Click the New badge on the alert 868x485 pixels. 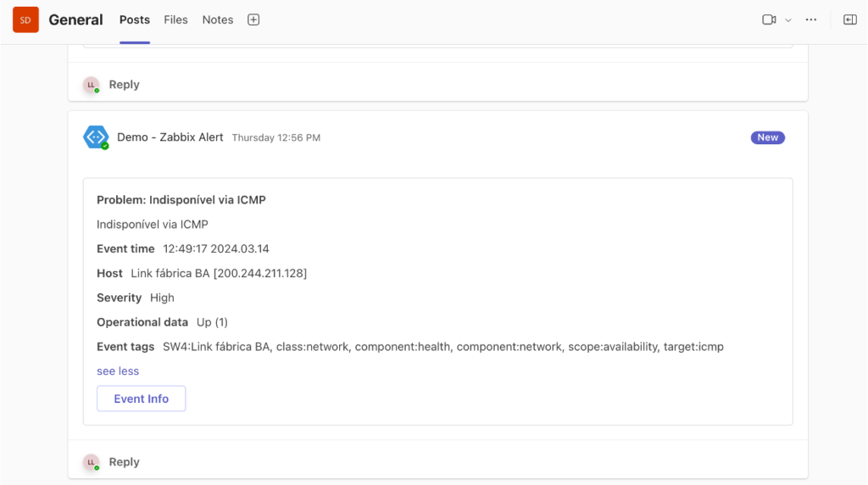click(768, 137)
